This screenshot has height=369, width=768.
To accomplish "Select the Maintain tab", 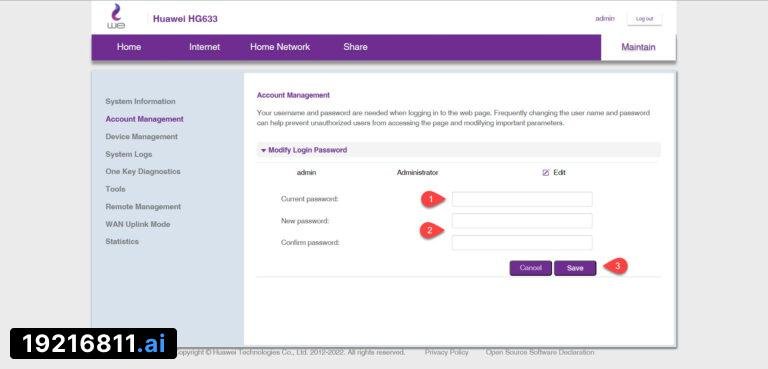I will click(638, 48).
